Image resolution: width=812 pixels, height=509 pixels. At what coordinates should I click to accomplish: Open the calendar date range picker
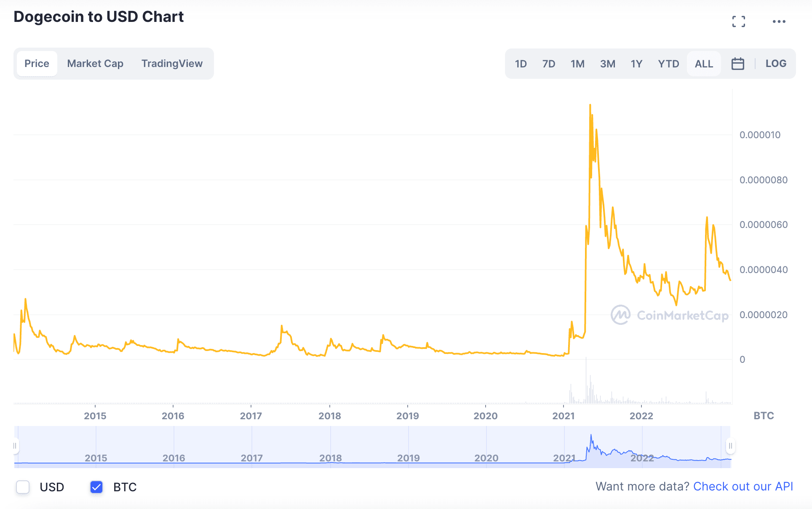coord(737,64)
